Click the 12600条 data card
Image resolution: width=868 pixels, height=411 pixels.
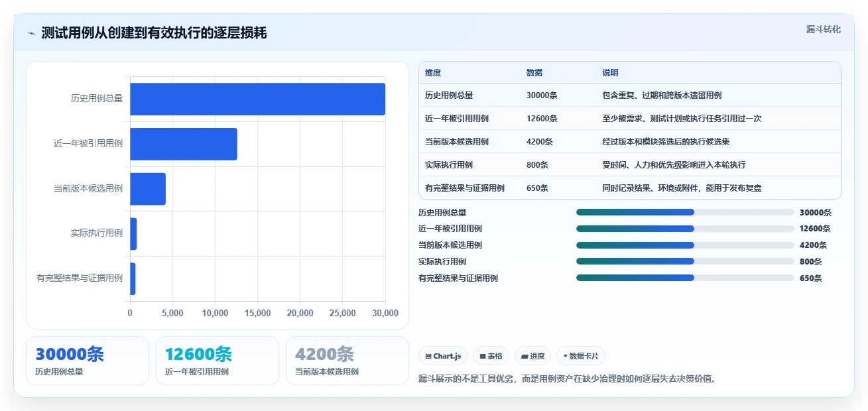[x=217, y=361]
